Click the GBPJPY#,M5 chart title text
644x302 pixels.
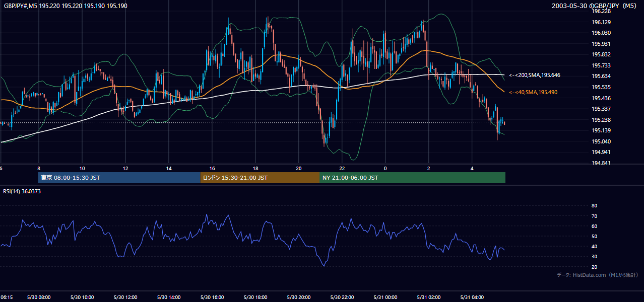[66, 6]
